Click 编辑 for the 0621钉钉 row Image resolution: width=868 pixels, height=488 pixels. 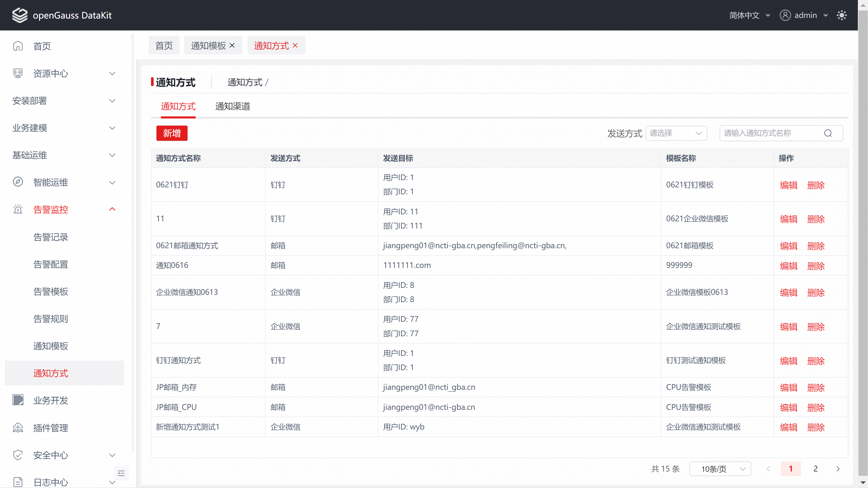coord(788,185)
